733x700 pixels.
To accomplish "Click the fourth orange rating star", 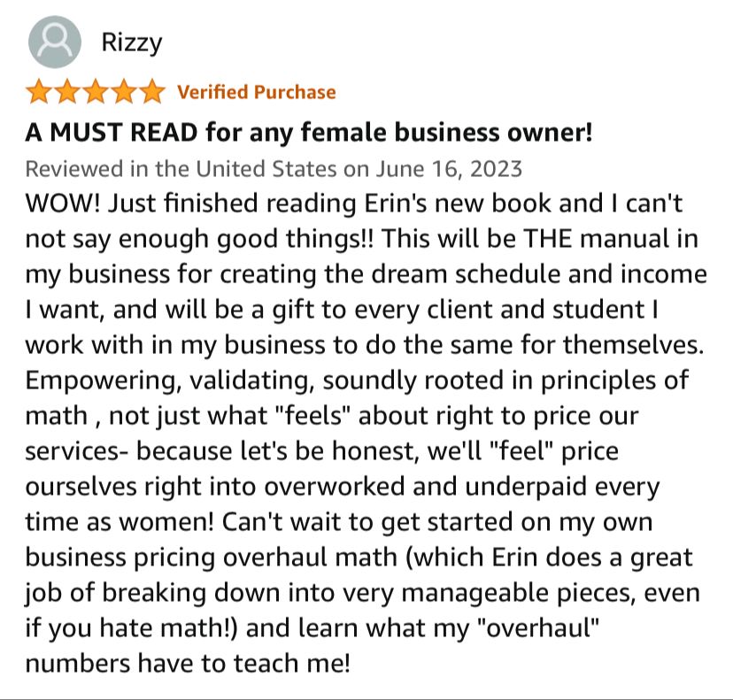I will tap(124, 91).
